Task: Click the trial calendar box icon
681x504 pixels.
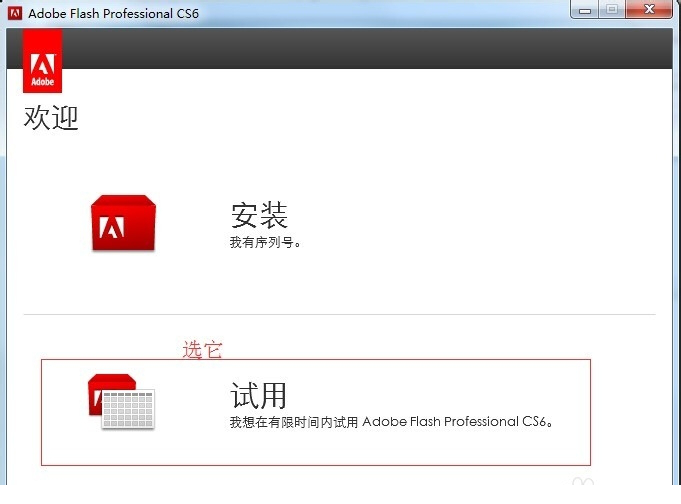Action: click(x=121, y=402)
